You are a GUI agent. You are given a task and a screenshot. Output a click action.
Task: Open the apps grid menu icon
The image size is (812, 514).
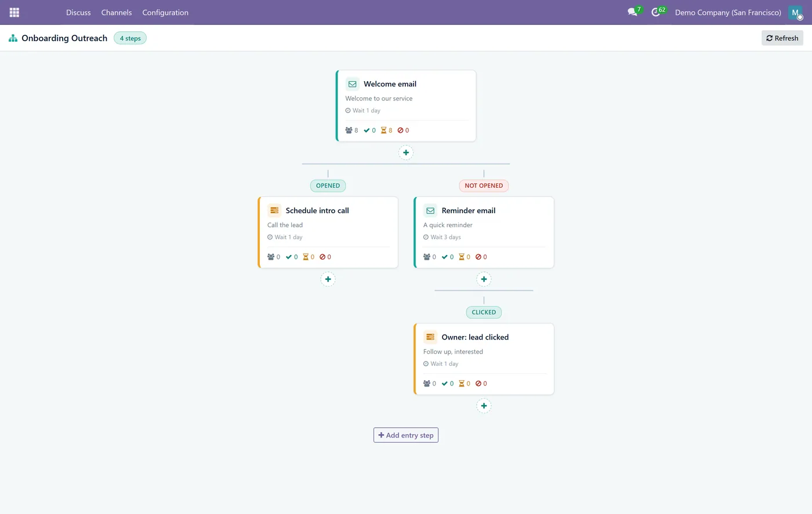tap(14, 12)
